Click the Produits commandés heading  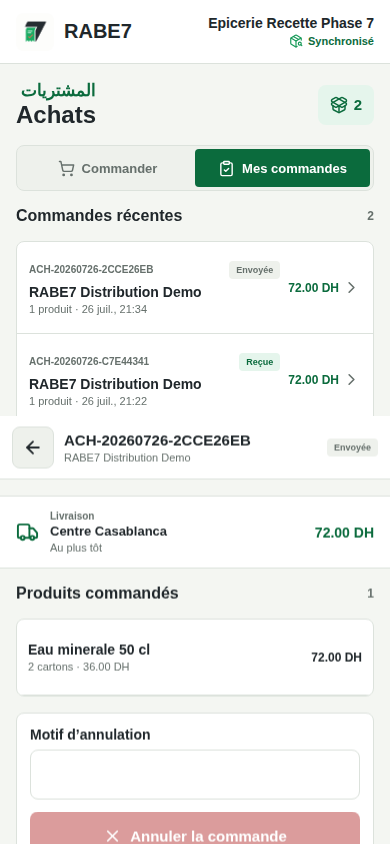coord(97,593)
